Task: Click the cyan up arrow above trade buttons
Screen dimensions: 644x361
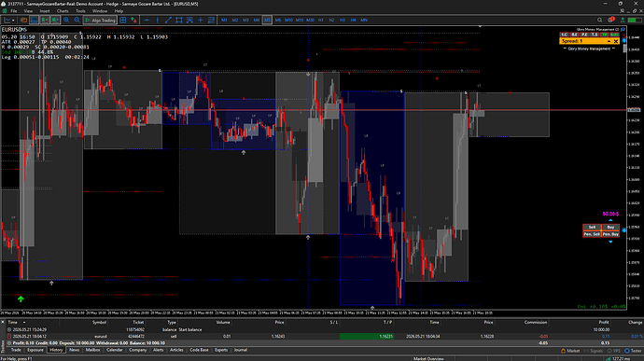Action: click(610, 220)
